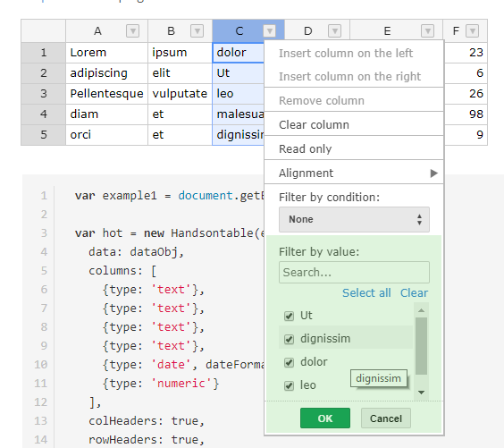Image resolution: width=504 pixels, height=448 pixels.
Task: Uncheck the Ut value checkbox
Action: pos(289,316)
